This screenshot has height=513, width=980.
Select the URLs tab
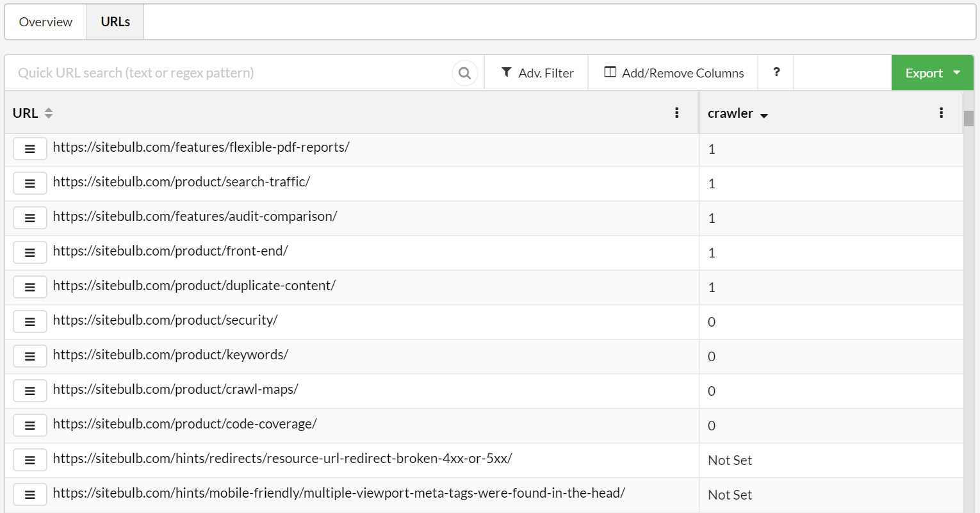click(x=115, y=22)
